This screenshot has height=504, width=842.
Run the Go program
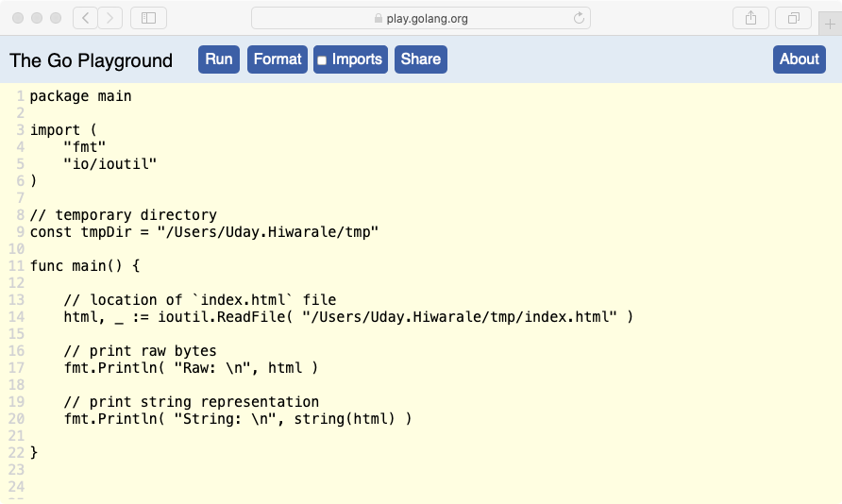pyautogui.click(x=219, y=59)
